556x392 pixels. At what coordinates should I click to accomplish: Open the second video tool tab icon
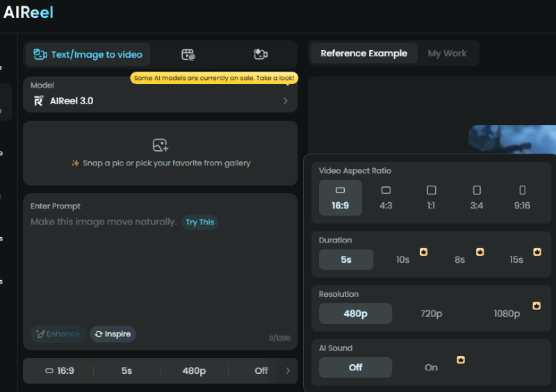tap(188, 55)
